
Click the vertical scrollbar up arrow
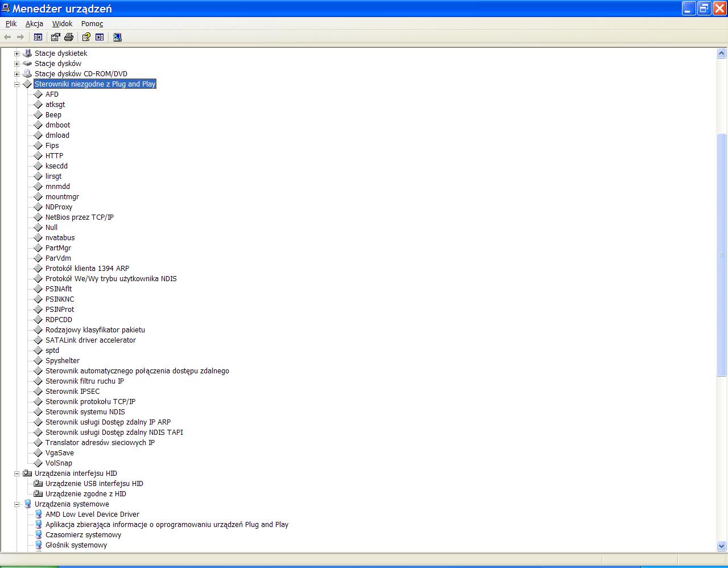(722, 53)
